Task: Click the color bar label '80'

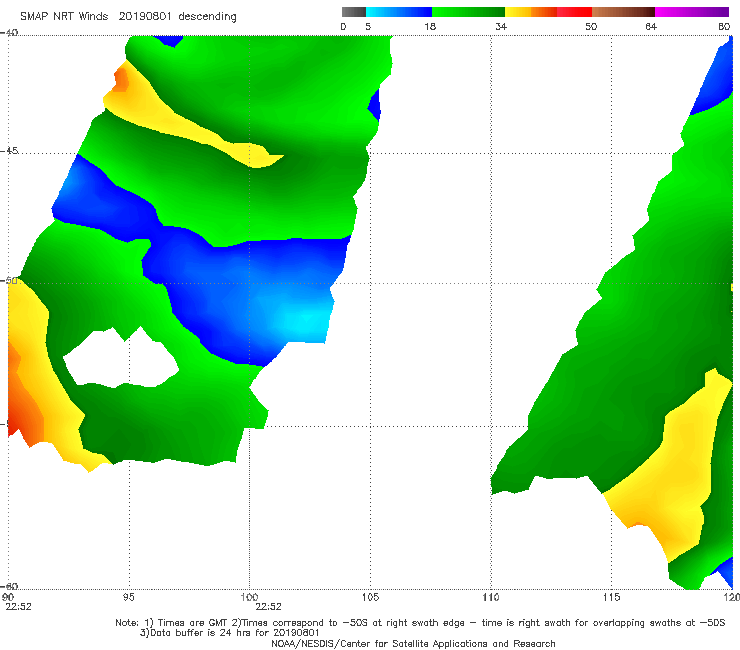Action: [x=724, y=27]
